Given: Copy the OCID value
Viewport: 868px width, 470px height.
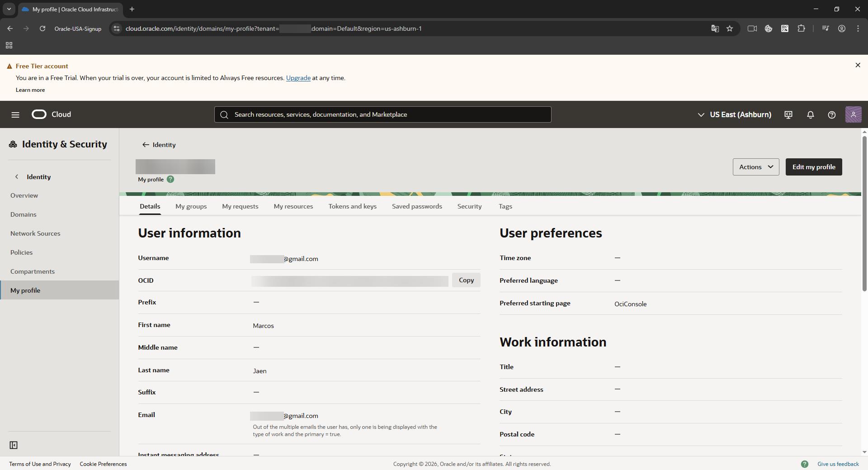Looking at the screenshot, I should click(x=466, y=280).
